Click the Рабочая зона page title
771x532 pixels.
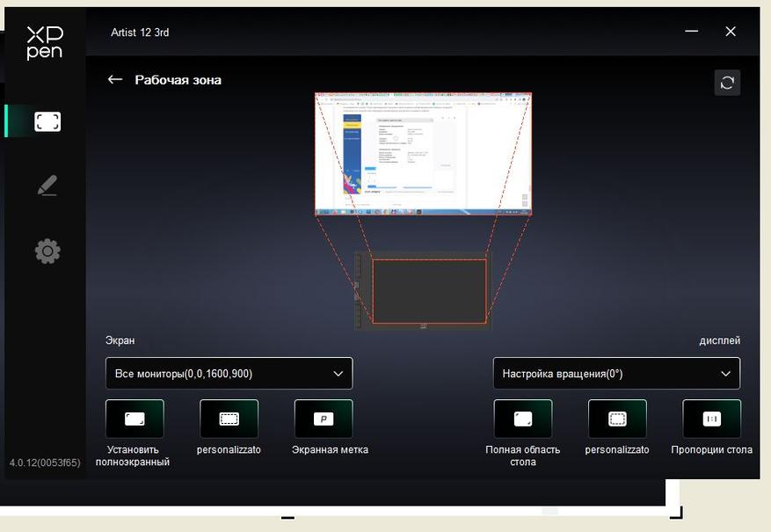(x=178, y=80)
